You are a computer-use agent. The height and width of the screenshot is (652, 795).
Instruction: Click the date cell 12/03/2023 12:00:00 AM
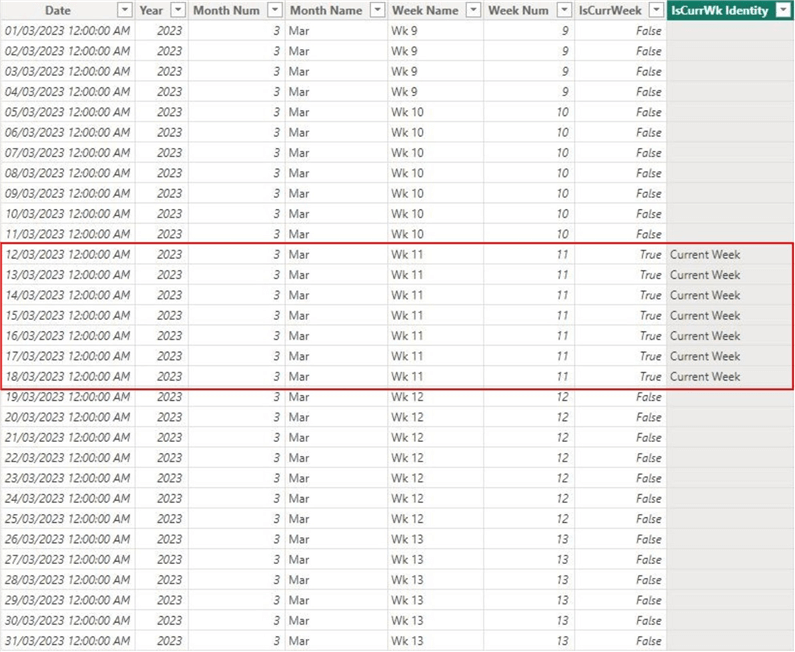pyautogui.click(x=67, y=255)
